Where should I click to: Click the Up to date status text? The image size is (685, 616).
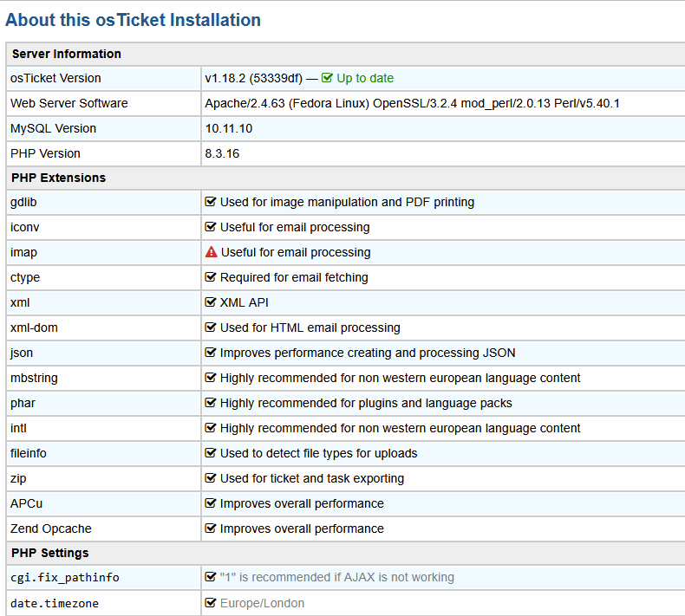365,78
